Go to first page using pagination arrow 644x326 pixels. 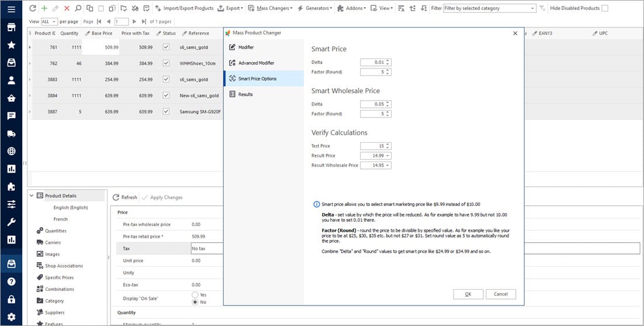tap(99, 22)
